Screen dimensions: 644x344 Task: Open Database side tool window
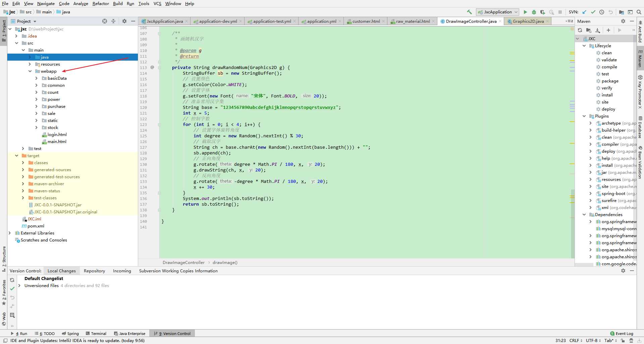coord(640,128)
